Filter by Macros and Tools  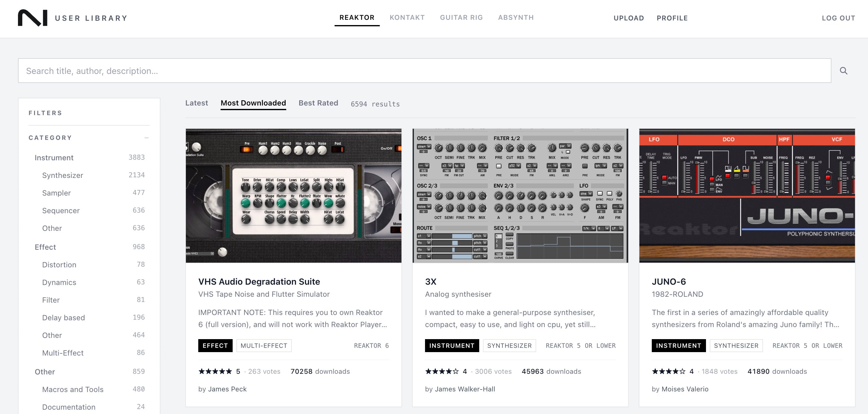click(x=73, y=390)
